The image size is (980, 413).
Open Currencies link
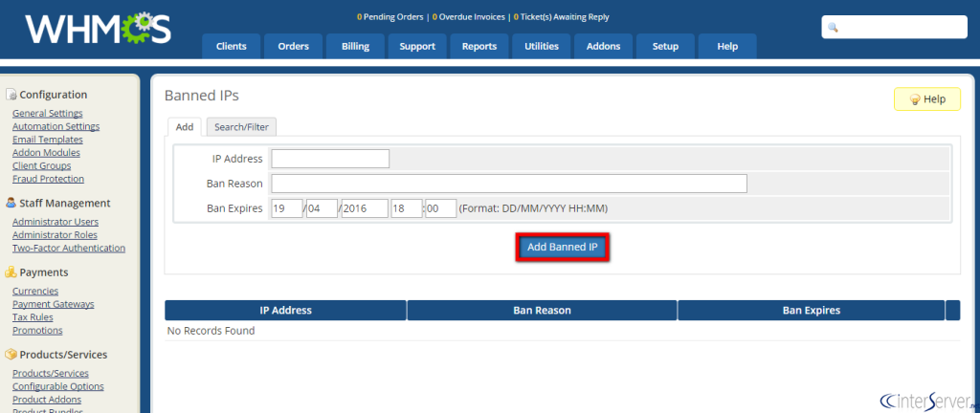35,291
